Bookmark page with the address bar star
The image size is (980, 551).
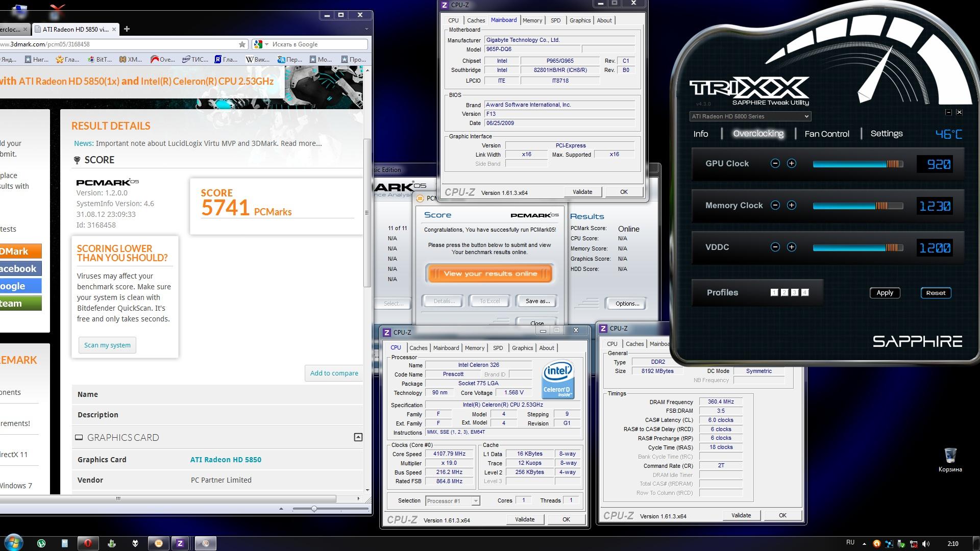click(x=242, y=44)
